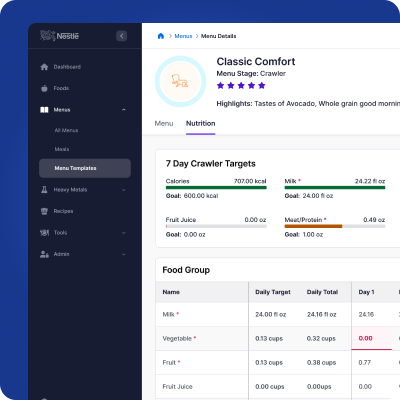Screen dimensions: 400x400
Task: Expand the Admin submenu chevron
Action: [x=124, y=254]
